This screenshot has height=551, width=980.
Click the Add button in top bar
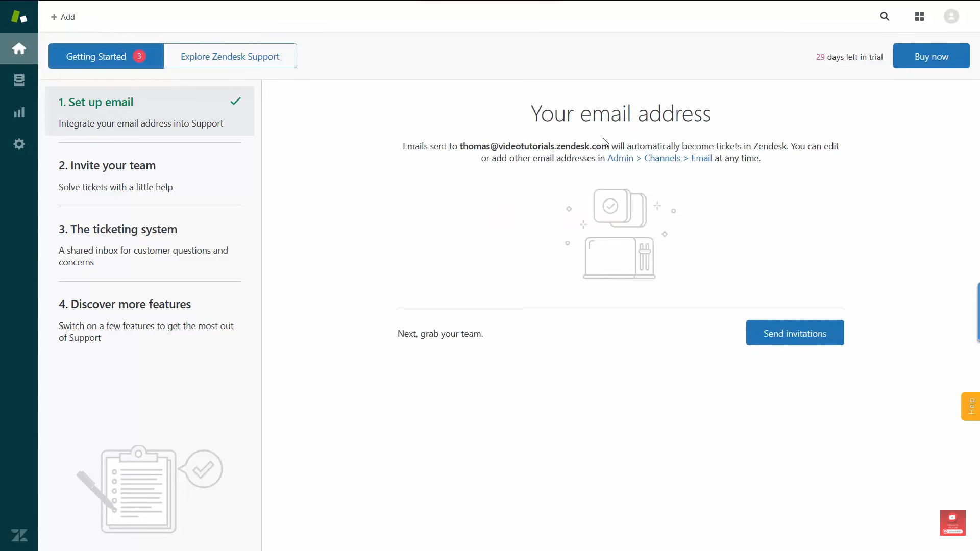[x=63, y=17]
